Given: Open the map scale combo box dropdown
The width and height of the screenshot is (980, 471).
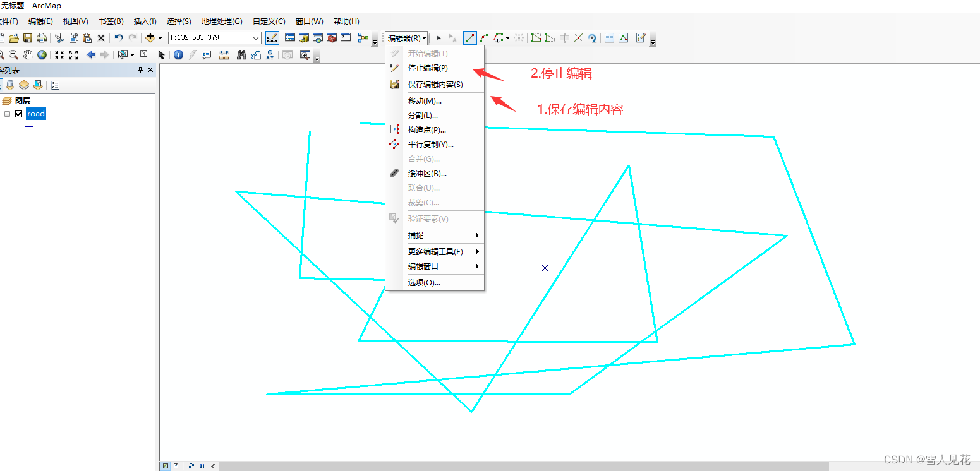Looking at the screenshot, I should tap(256, 38).
